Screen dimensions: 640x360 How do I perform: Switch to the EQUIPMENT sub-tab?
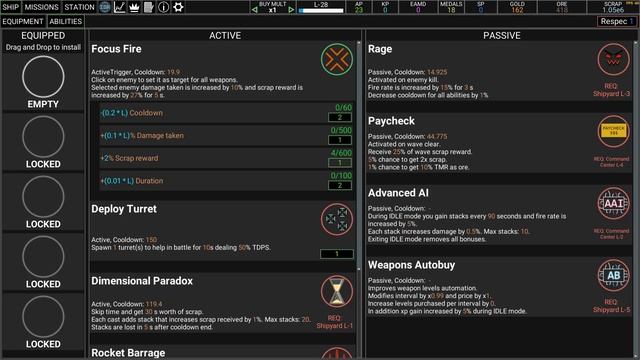coord(22,22)
